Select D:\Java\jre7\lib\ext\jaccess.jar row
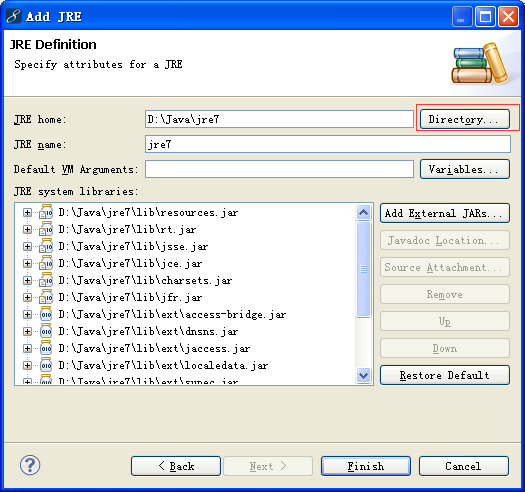The width and height of the screenshot is (525, 492). [154, 349]
